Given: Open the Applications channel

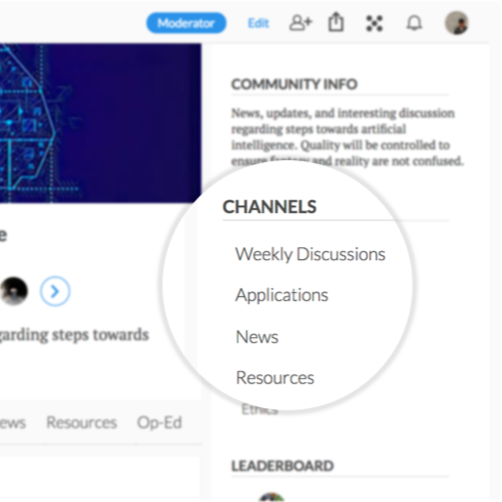Looking at the screenshot, I should (282, 295).
